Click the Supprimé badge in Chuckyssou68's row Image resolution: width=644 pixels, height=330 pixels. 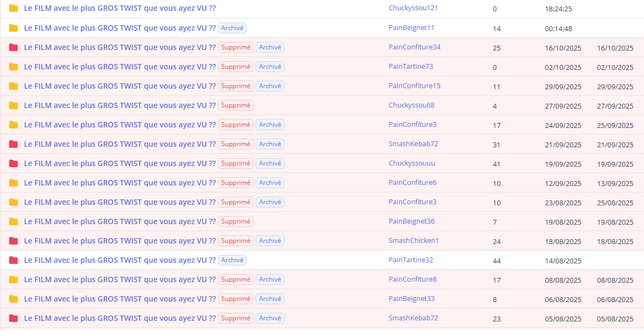(x=236, y=105)
